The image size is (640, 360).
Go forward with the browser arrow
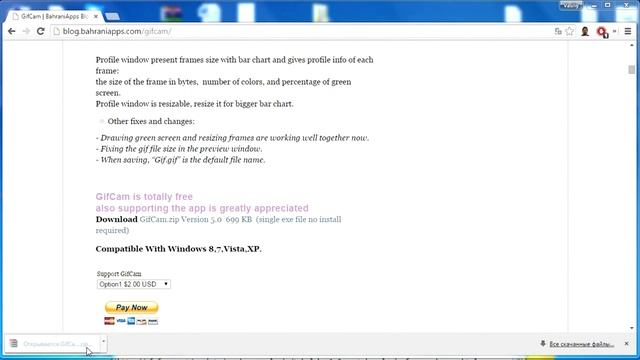tap(26, 31)
